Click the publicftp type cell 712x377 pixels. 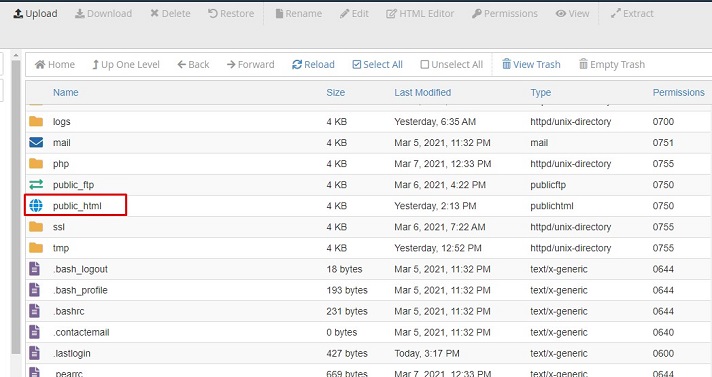coord(548,185)
